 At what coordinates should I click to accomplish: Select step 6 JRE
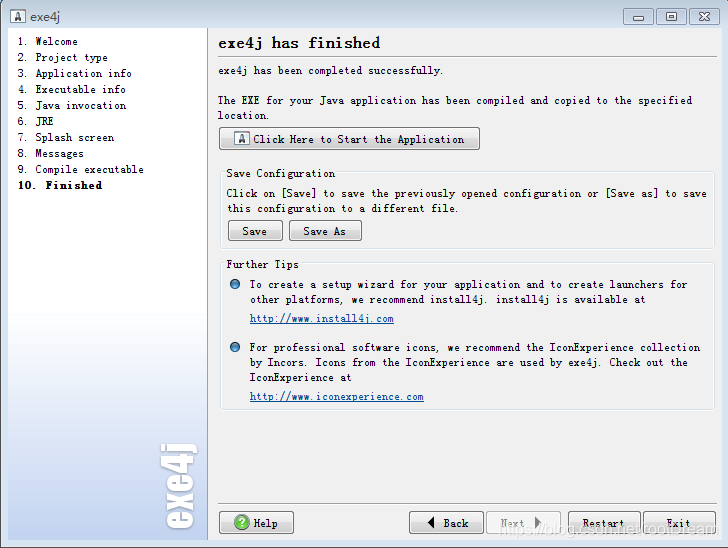tap(35, 121)
